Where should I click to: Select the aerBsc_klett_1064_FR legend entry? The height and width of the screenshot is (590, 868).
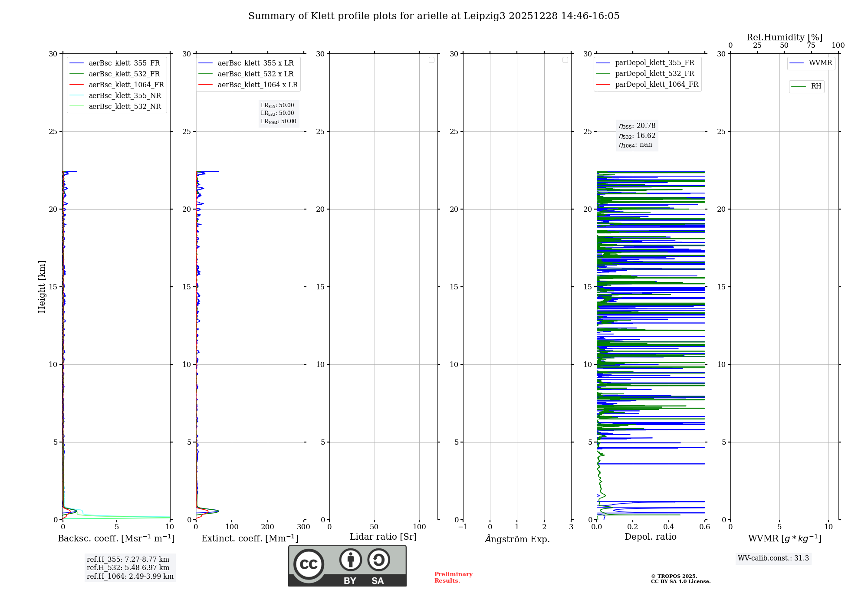126,85
